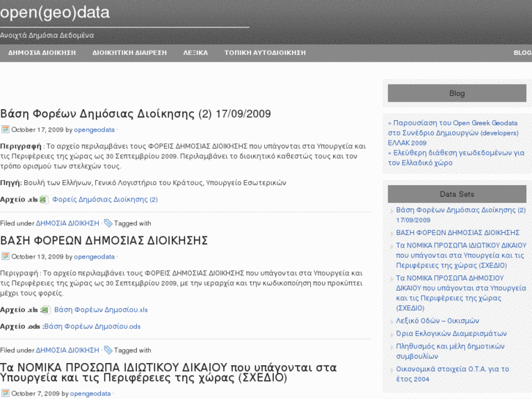Open Data Sets link Λεξικό Οδών – Οικισμών

coord(438,321)
